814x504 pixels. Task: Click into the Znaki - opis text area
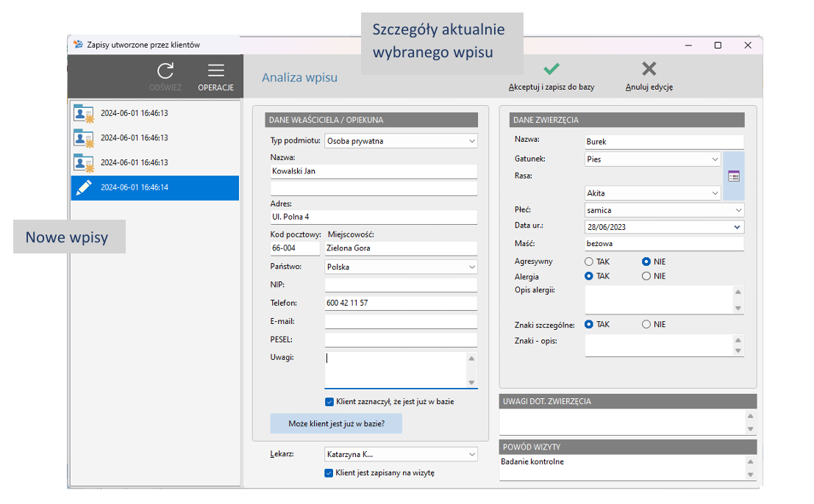point(659,345)
